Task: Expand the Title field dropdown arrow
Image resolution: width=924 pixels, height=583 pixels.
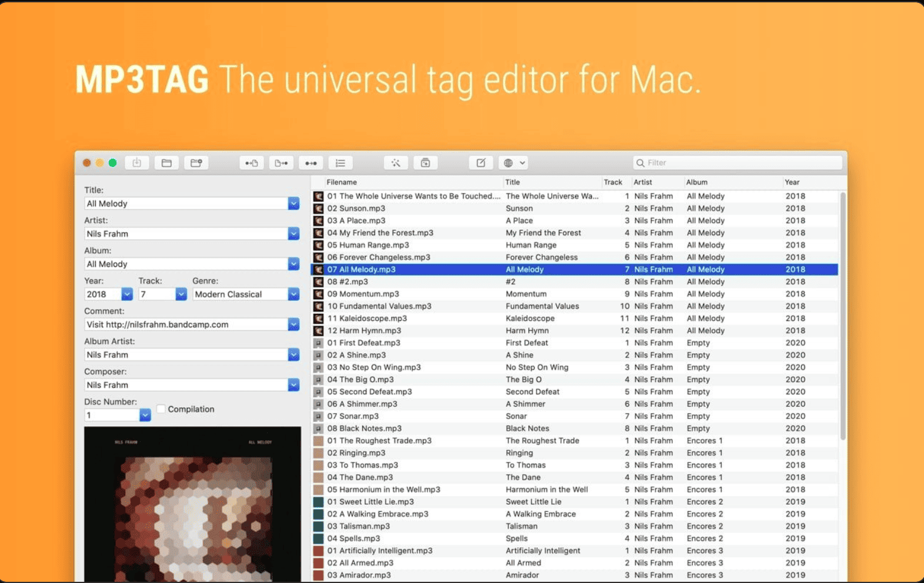Action: (293, 203)
